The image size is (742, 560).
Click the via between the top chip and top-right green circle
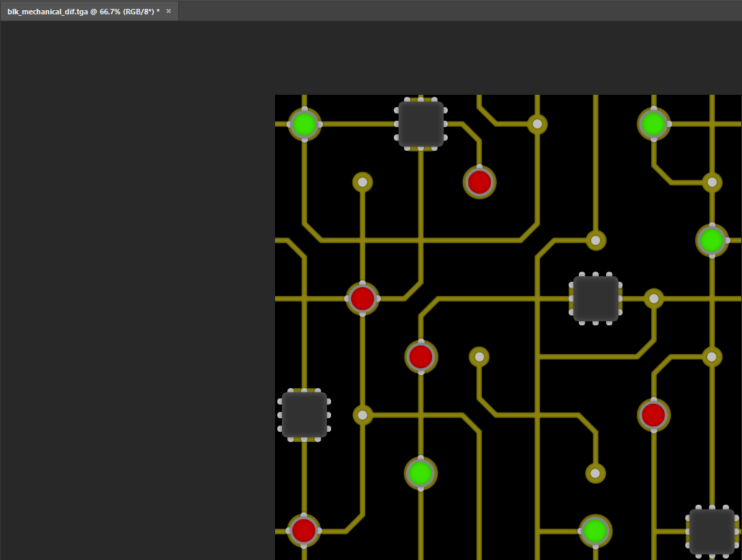(x=537, y=124)
